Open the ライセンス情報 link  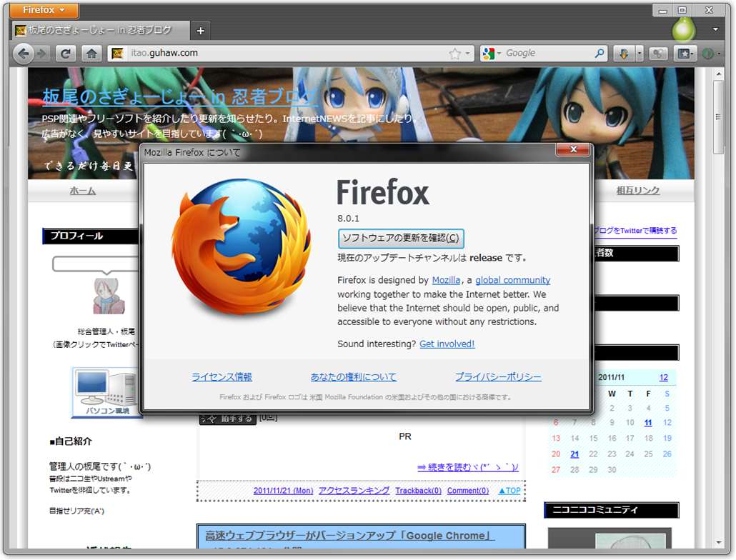point(222,376)
